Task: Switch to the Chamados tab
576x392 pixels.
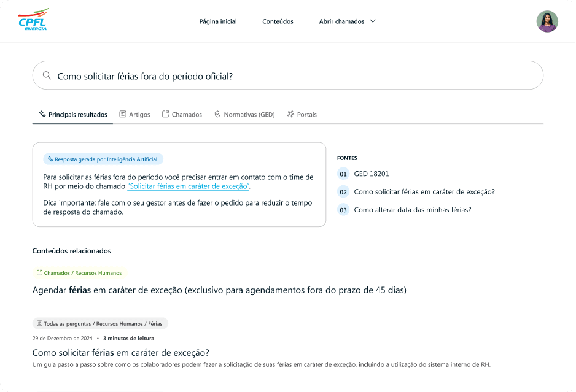Action: [x=182, y=115]
